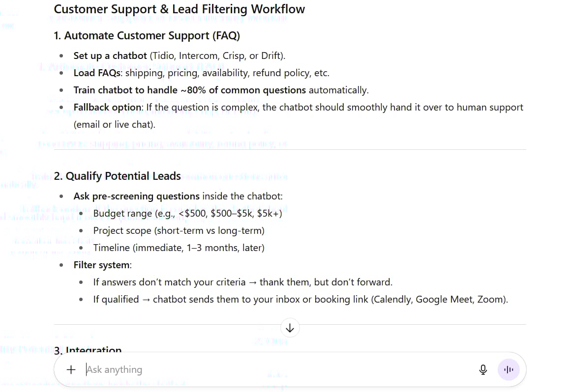Click the bold "Load FAQs" text
This screenshot has height=392, width=568.
[x=97, y=73]
